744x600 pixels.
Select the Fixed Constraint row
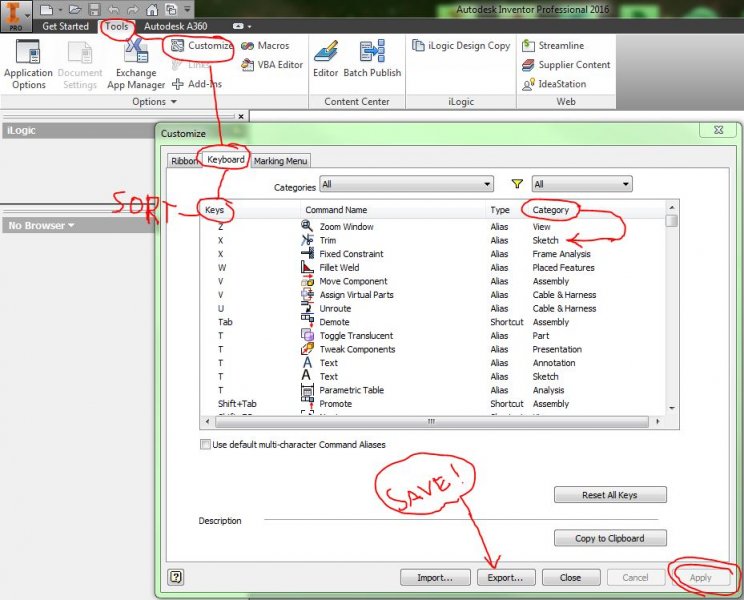tap(433, 254)
